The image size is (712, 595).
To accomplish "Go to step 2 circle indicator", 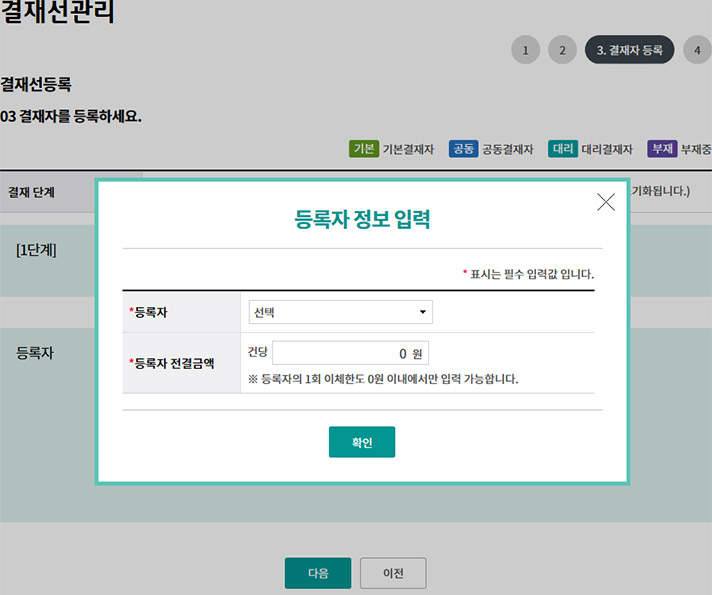I will [x=562, y=50].
